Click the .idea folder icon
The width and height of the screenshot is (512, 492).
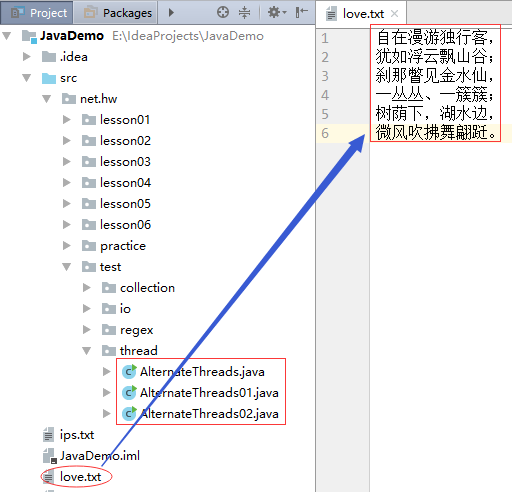click(49, 57)
